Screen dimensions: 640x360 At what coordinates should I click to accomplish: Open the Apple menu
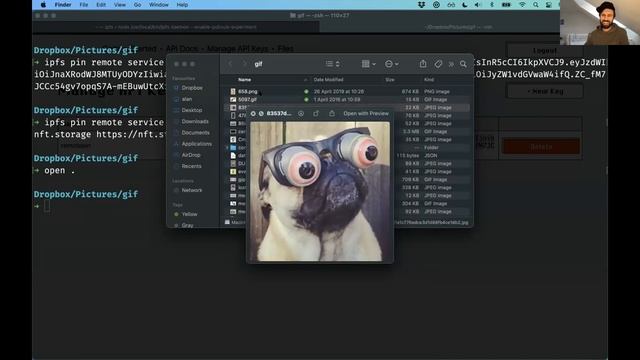[43, 5]
